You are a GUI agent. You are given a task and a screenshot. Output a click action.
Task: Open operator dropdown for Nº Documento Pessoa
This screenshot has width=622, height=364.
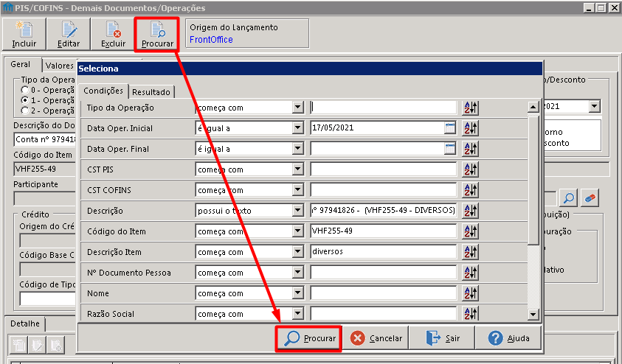297,272
